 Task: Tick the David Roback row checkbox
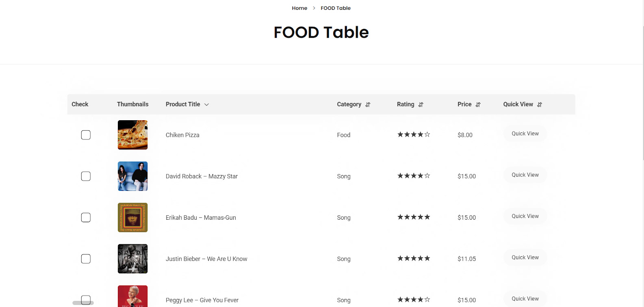pyautogui.click(x=86, y=176)
